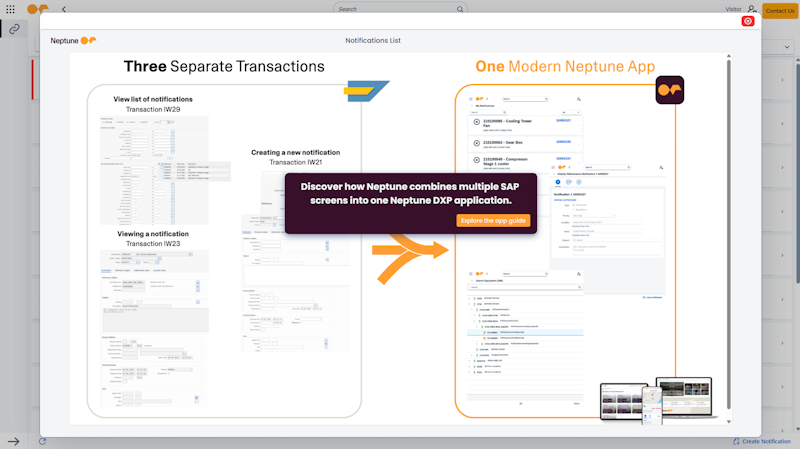Click the search magnifier icon

tap(460, 9)
